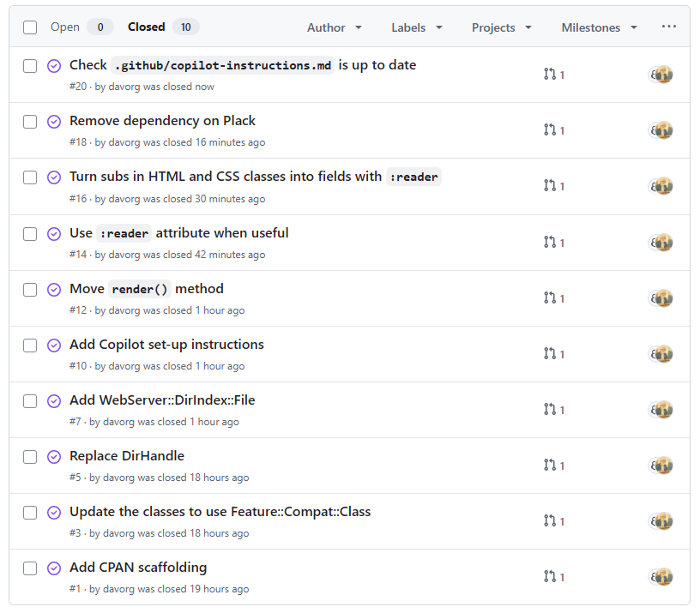
Task: Select the Closed issues tab
Action: click(147, 27)
